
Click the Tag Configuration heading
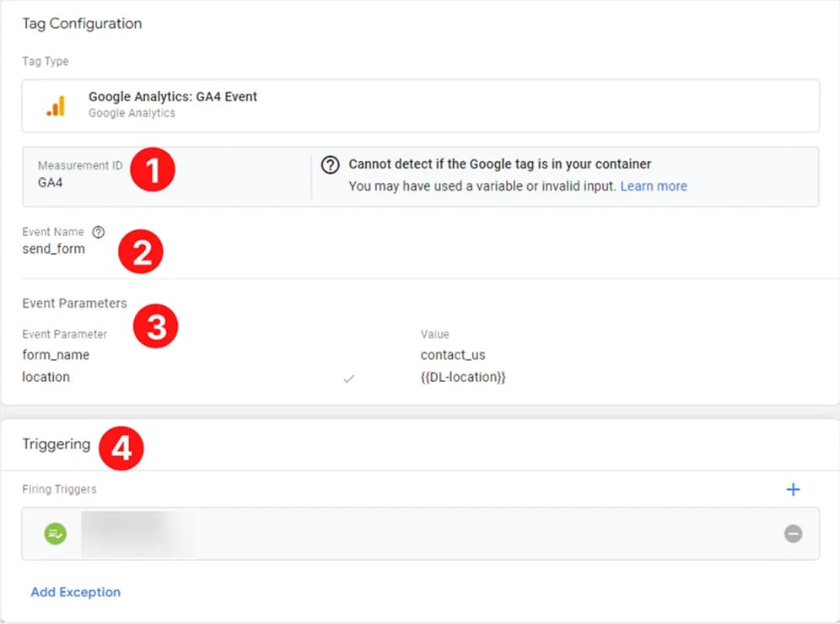(x=82, y=24)
